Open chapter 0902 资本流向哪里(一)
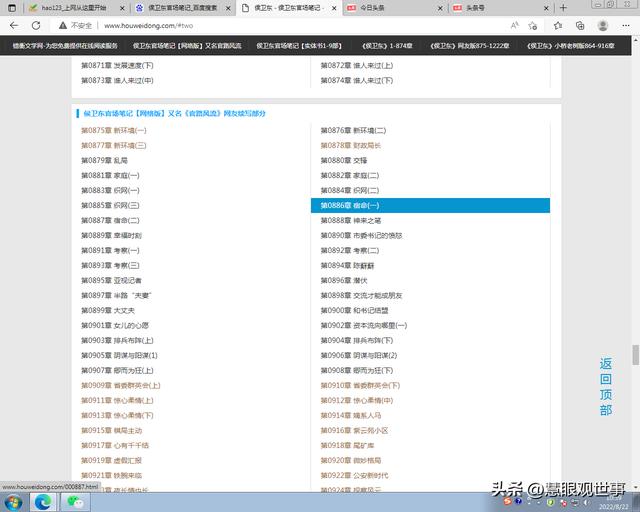The width and height of the screenshot is (640, 512). click(364, 325)
